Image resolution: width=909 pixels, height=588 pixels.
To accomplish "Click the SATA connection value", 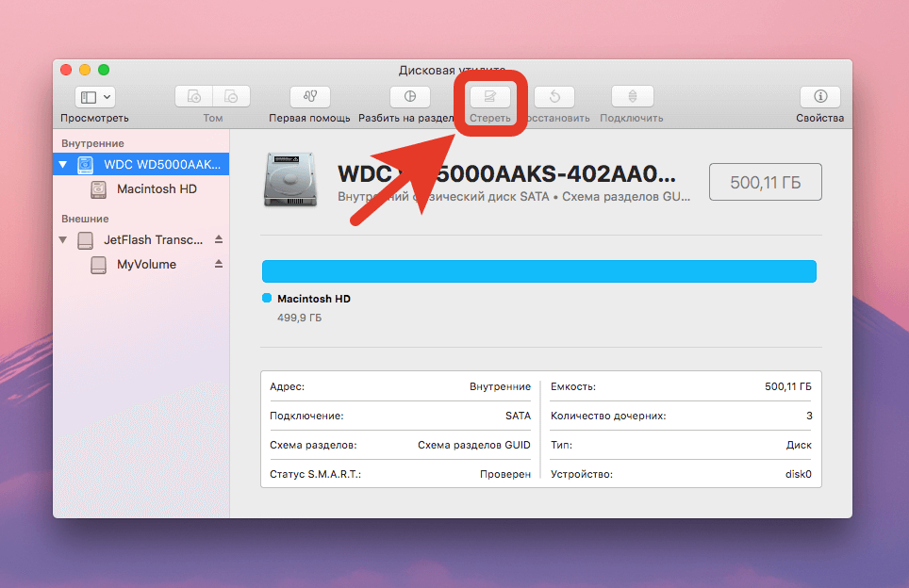I will coord(518,416).
